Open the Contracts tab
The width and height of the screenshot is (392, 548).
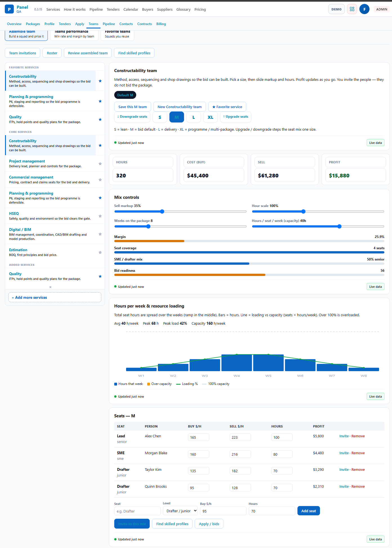pyautogui.click(x=144, y=24)
